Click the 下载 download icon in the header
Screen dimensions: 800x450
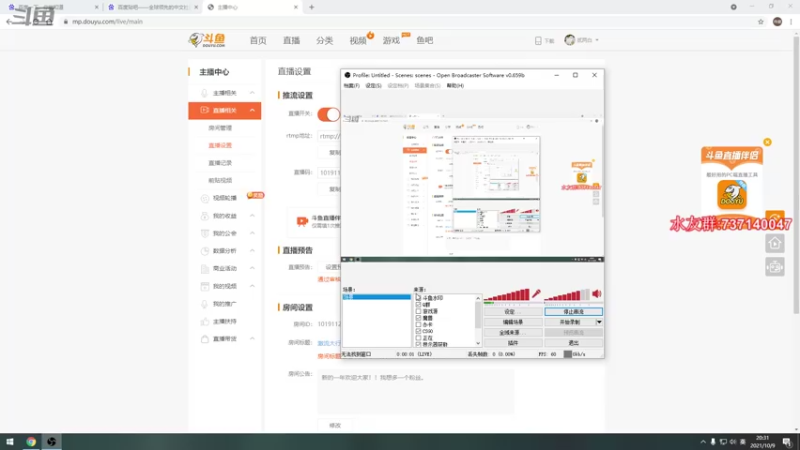[538, 40]
